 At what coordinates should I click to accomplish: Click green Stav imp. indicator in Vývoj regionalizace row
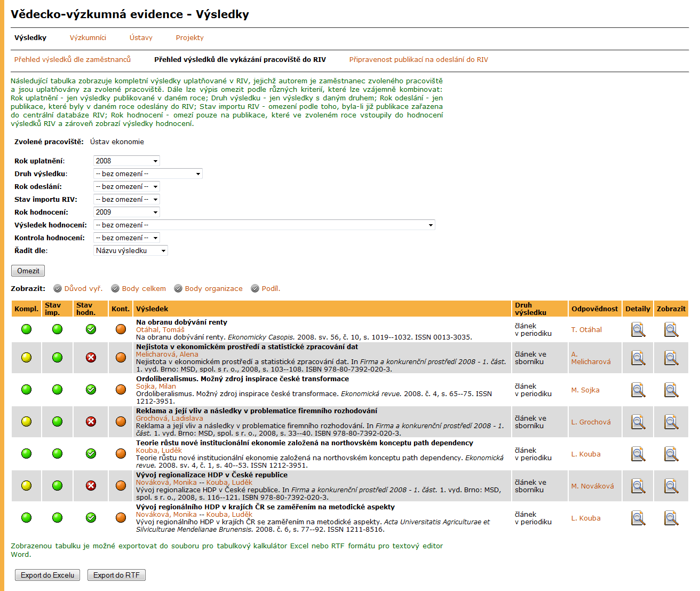[58, 485]
